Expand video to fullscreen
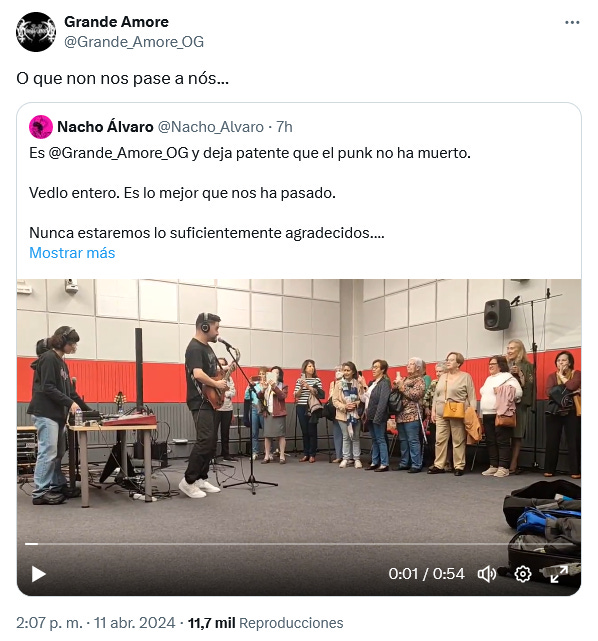The image size is (598, 641). tap(559, 574)
